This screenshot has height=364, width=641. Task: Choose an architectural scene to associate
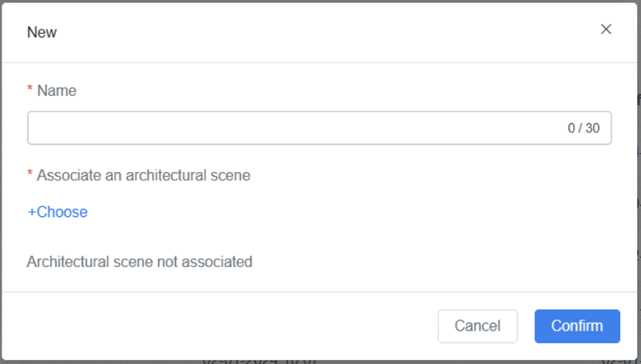click(57, 212)
